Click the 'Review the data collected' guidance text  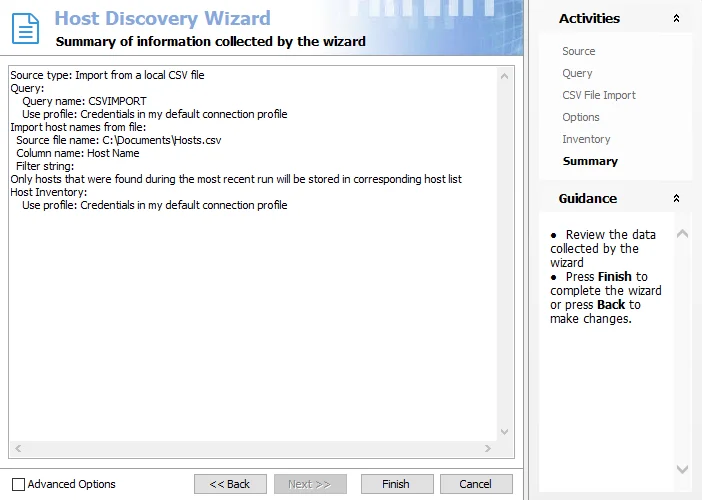point(603,248)
